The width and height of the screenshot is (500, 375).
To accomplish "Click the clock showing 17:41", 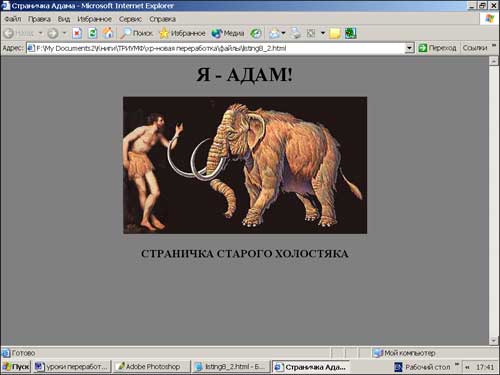I will pos(485,367).
